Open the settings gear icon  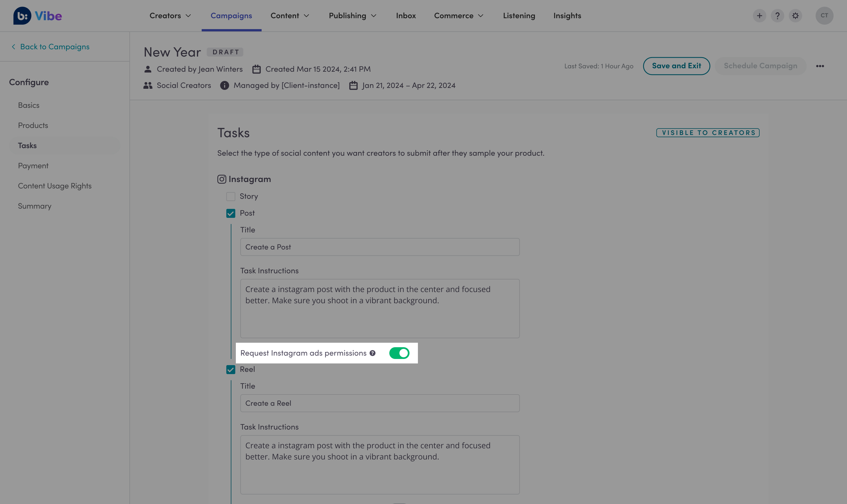click(795, 16)
